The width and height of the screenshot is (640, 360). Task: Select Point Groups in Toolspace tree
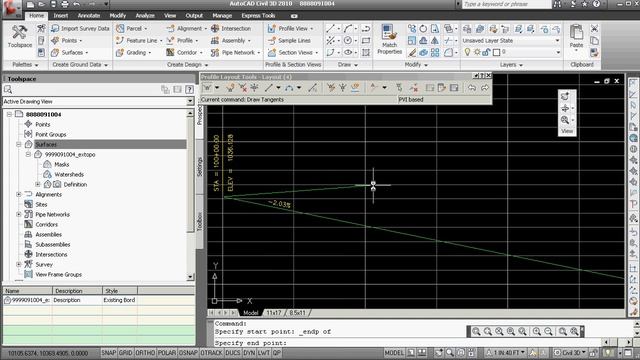coord(51,134)
